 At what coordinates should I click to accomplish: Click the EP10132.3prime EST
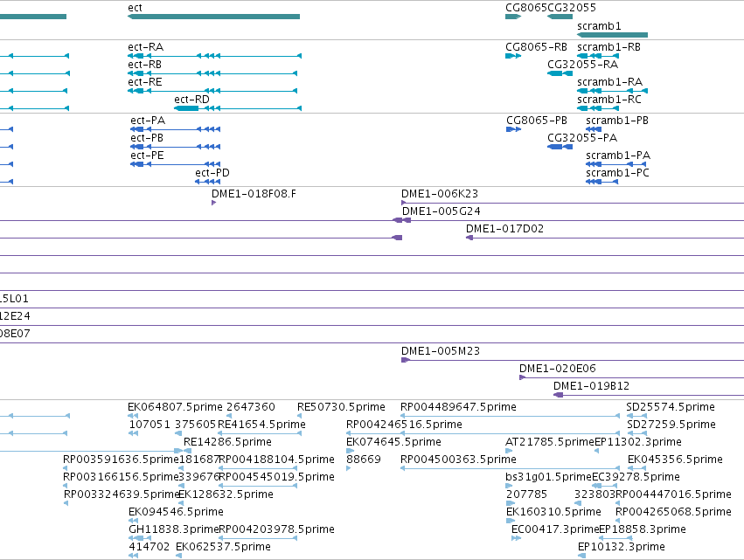(x=581, y=556)
